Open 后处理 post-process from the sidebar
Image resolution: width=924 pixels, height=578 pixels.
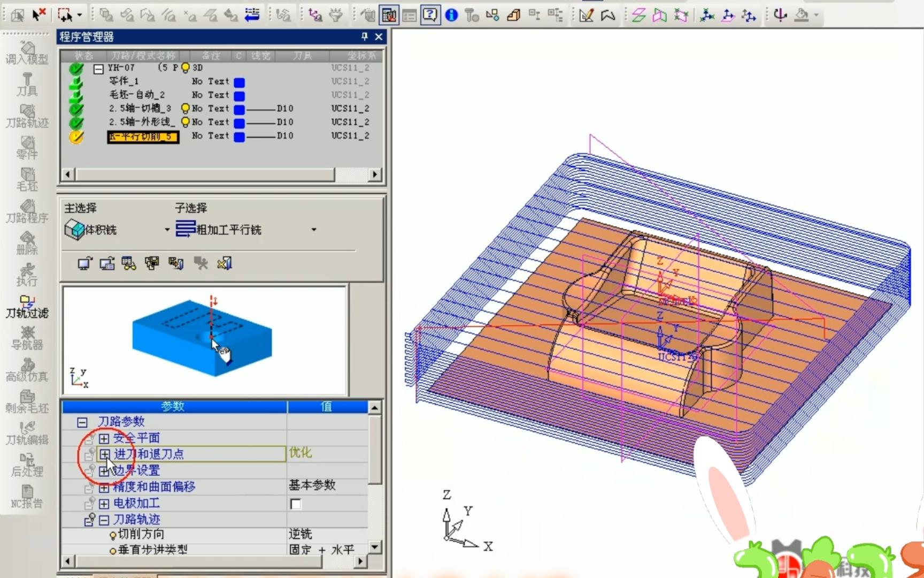[x=27, y=465]
